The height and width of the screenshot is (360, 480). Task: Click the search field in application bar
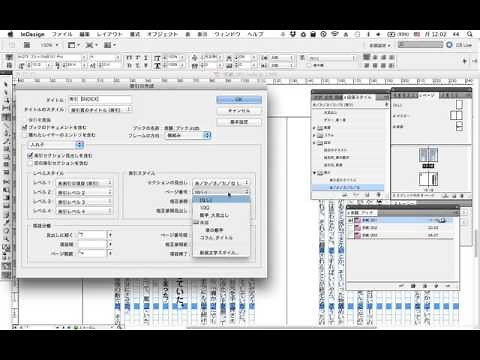[x=421, y=45]
